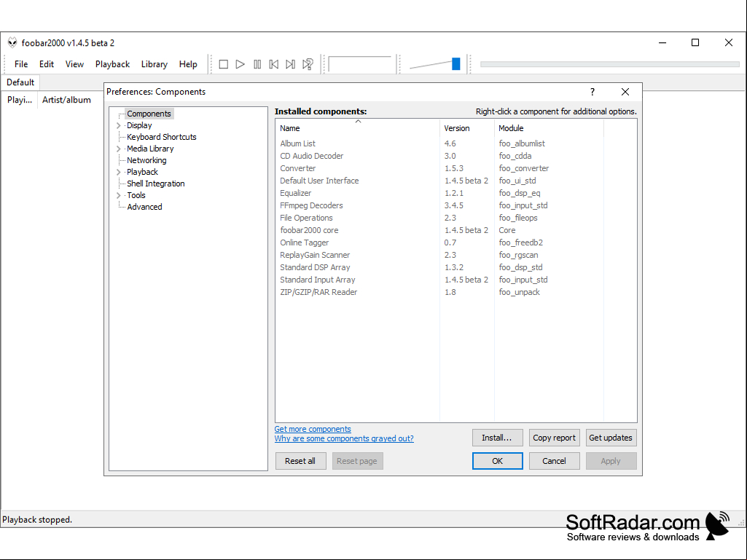Select Display in the preferences tree
747x560 pixels.
tap(139, 126)
